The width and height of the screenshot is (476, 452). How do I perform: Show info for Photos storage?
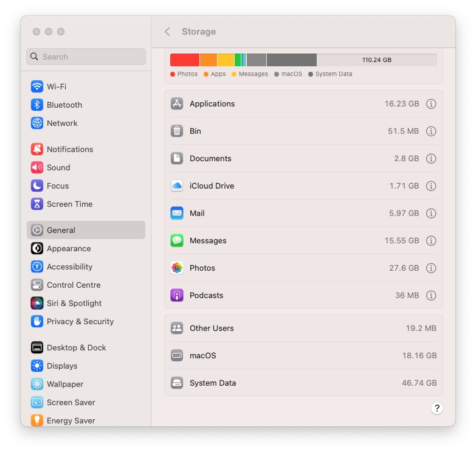click(x=431, y=268)
